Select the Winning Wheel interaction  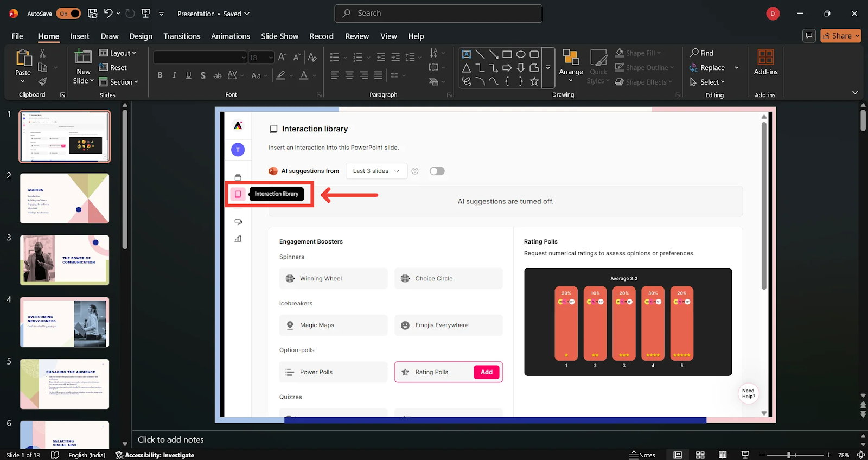pyautogui.click(x=333, y=278)
